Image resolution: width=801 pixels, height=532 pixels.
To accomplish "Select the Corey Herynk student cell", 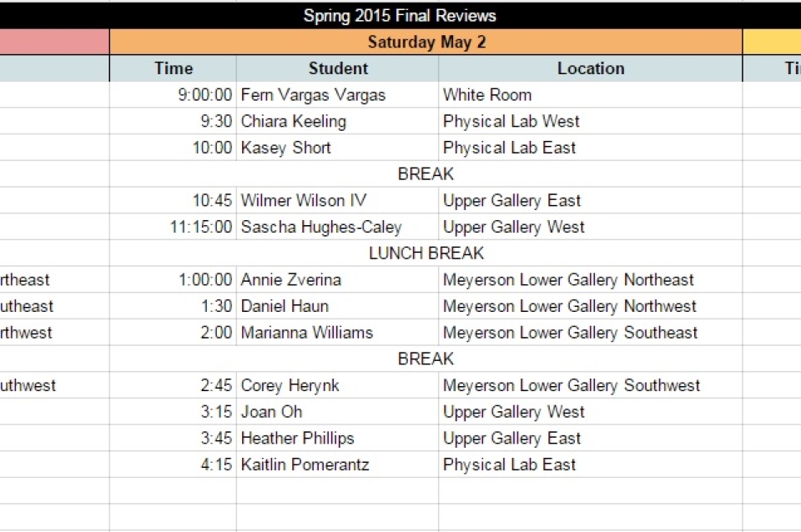I will pos(338,385).
